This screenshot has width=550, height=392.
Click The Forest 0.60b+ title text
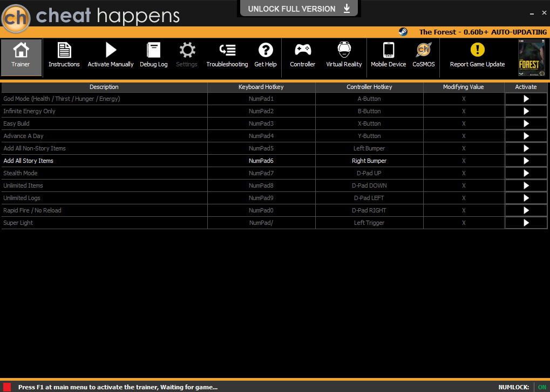coord(483,32)
